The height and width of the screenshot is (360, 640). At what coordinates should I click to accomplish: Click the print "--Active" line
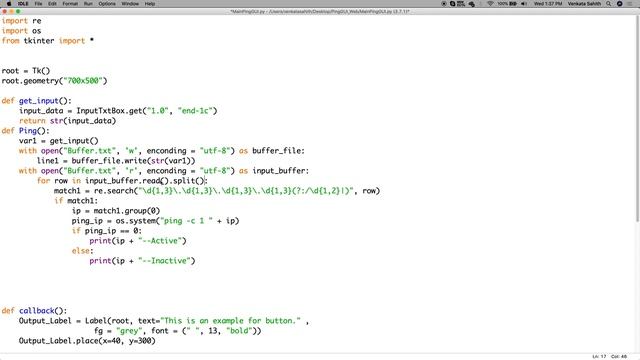tap(138, 241)
